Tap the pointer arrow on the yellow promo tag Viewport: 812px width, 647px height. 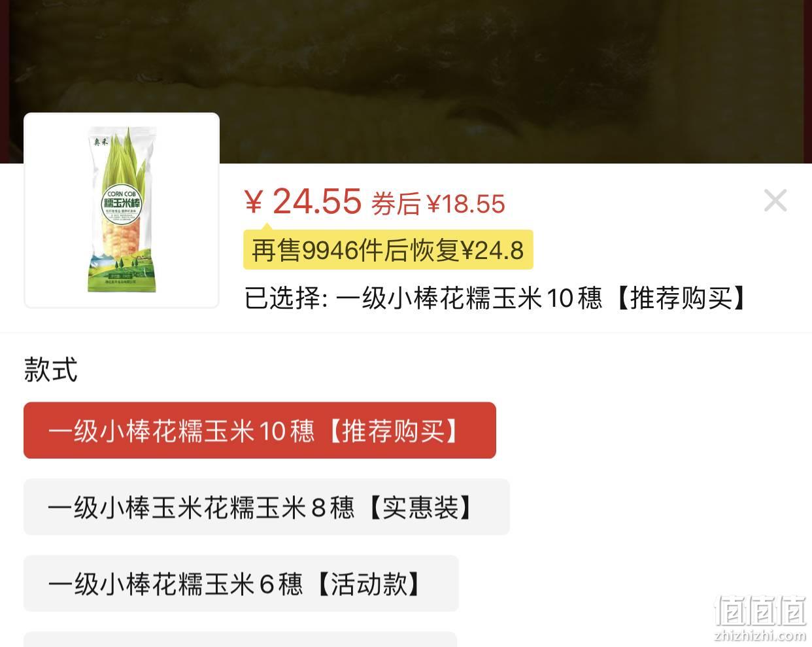pyautogui.click(x=266, y=227)
